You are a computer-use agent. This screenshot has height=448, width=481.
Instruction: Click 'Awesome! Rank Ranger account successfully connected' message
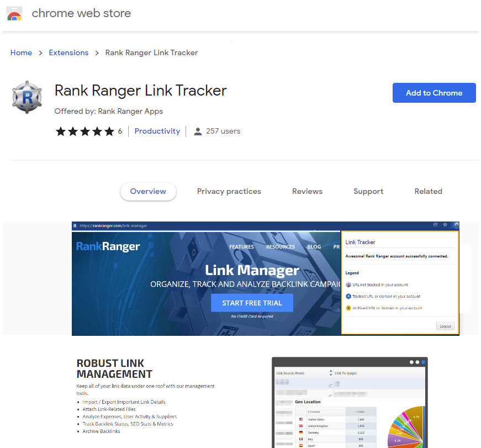(x=397, y=256)
